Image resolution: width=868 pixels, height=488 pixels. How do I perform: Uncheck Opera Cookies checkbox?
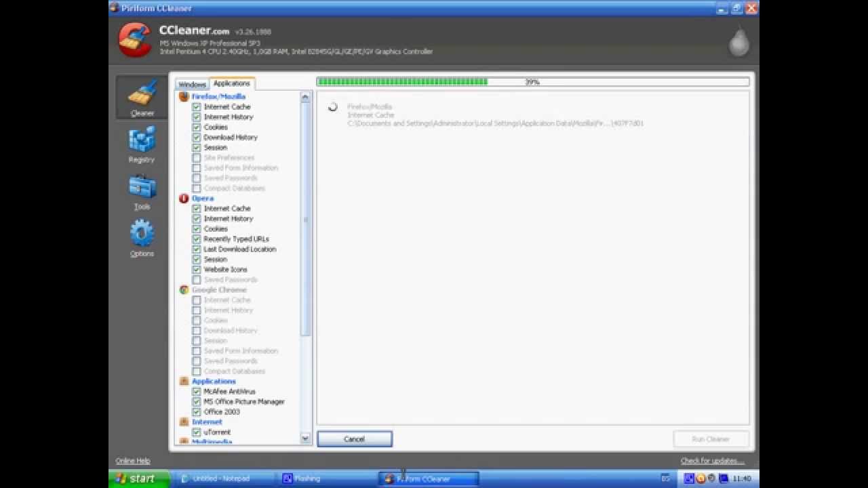click(x=197, y=228)
